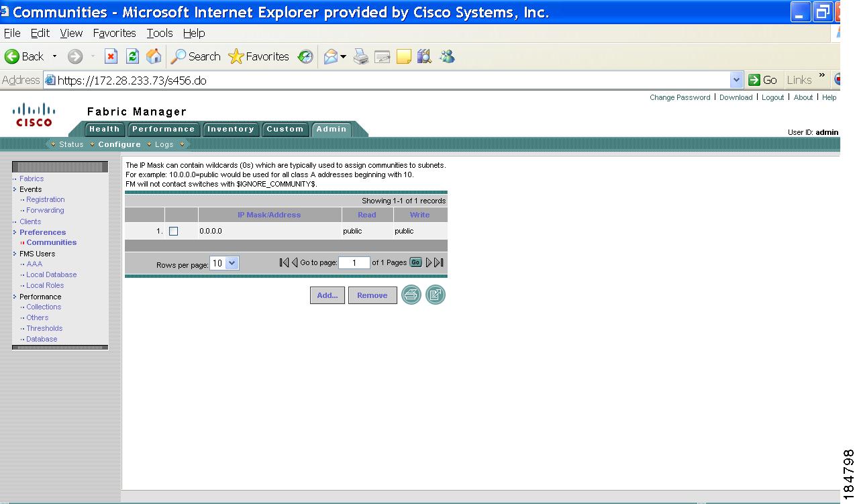Open the Tools menu
This screenshot has width=857, height=504.
(160, 33)
